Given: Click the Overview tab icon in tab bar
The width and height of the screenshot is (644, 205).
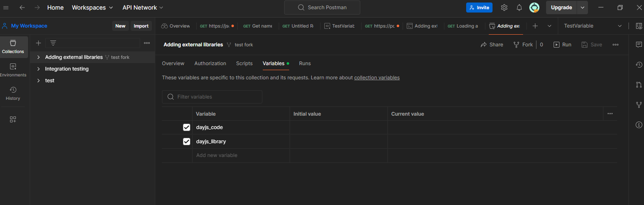Looking at the screenshot, I should pyautogui.click(x=164, y=26).
